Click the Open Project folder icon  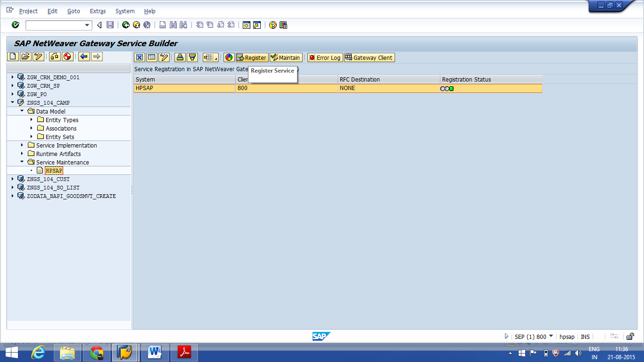pos(25,57)
